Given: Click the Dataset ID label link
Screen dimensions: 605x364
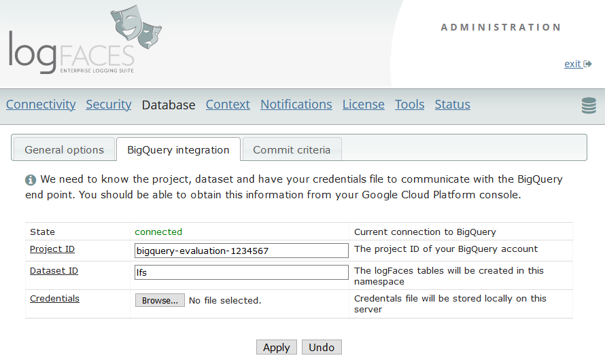Looking at the screenshot, I should 54,271.
